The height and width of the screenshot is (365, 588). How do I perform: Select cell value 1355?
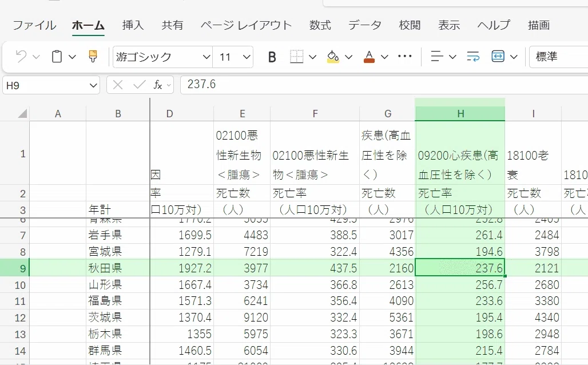point(182,334)
